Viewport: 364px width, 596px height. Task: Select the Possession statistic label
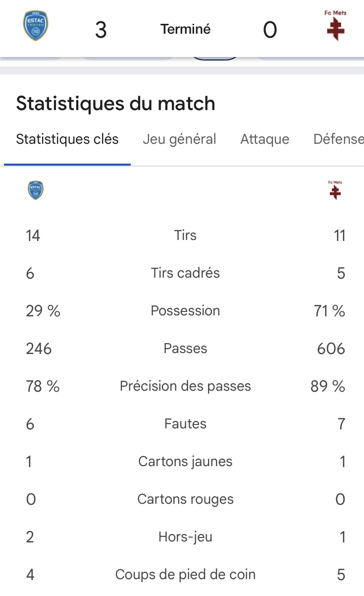[x=186, y=310]
